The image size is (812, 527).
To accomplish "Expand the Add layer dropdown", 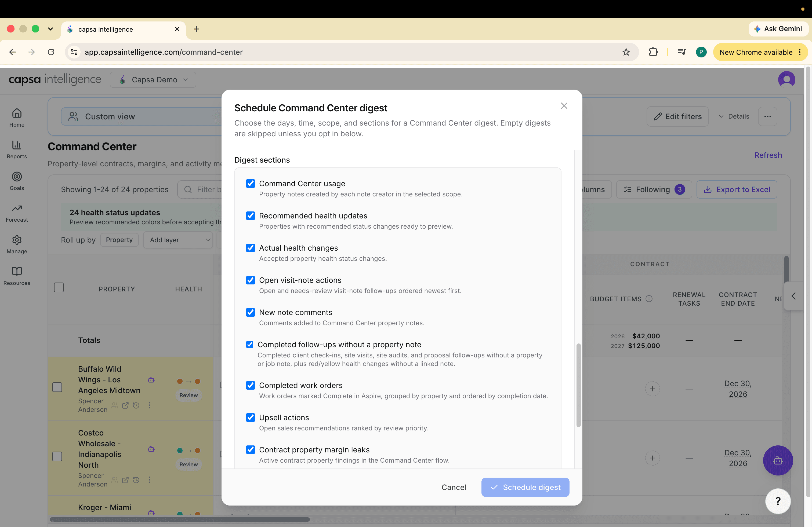I will pos(178,240).
